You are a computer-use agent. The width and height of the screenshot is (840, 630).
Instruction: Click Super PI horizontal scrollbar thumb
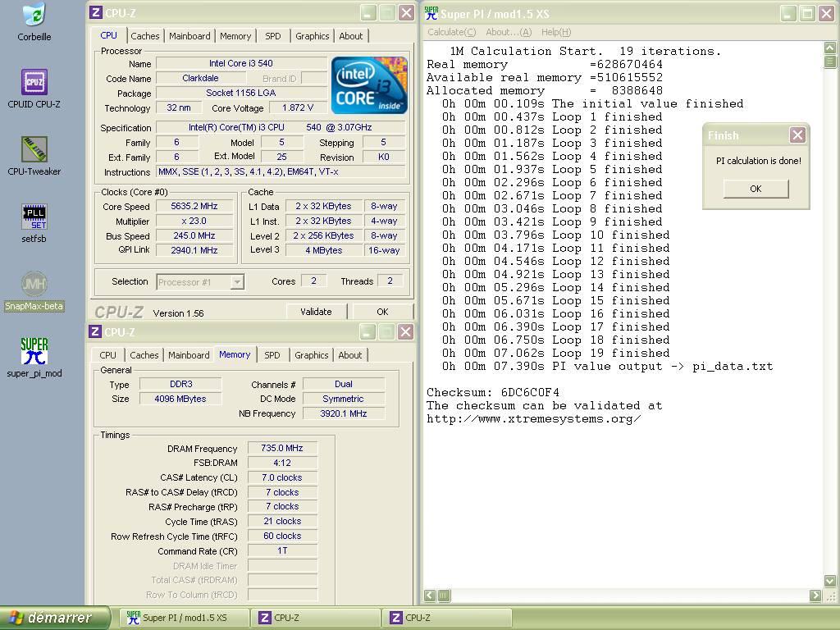click(444, 596)
